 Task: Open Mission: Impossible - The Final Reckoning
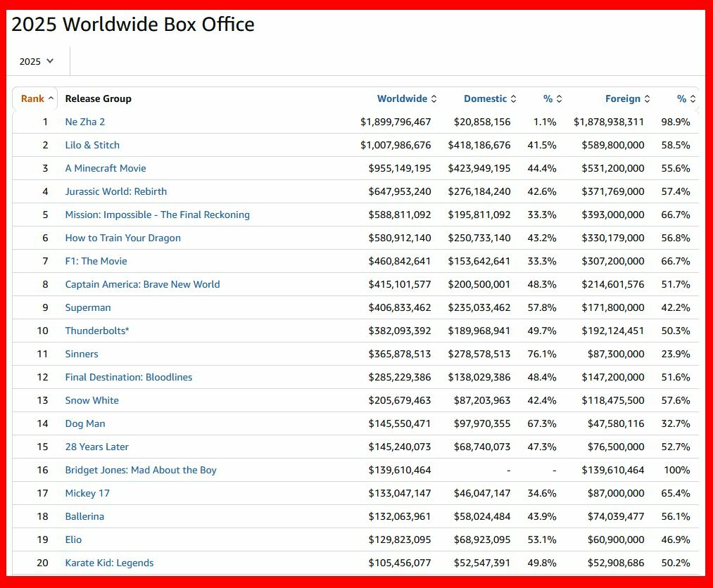pos(158,215)
